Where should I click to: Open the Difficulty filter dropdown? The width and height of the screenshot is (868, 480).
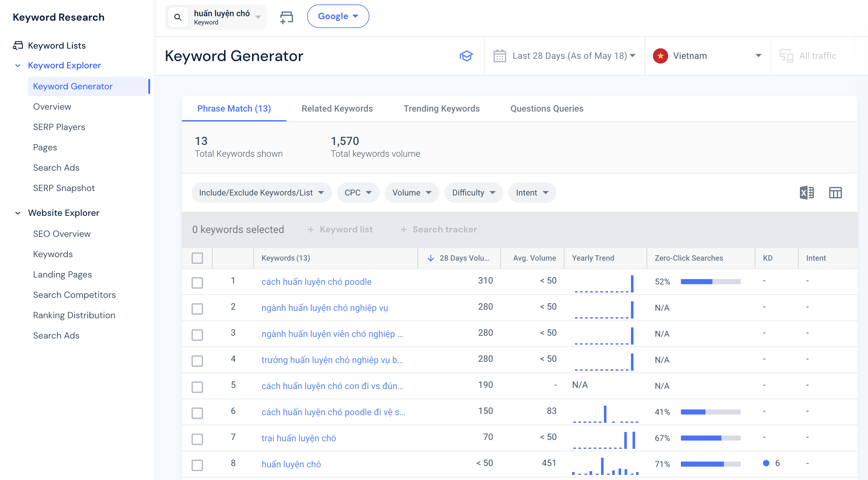click(x=473, y=193)
